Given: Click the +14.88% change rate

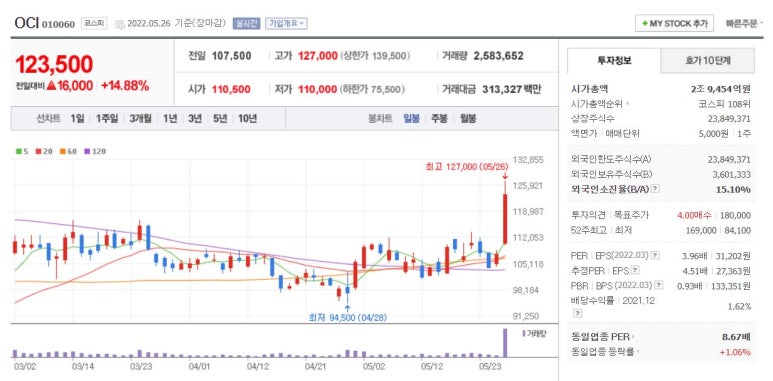Looking at the screenshot, I should 125,86.
